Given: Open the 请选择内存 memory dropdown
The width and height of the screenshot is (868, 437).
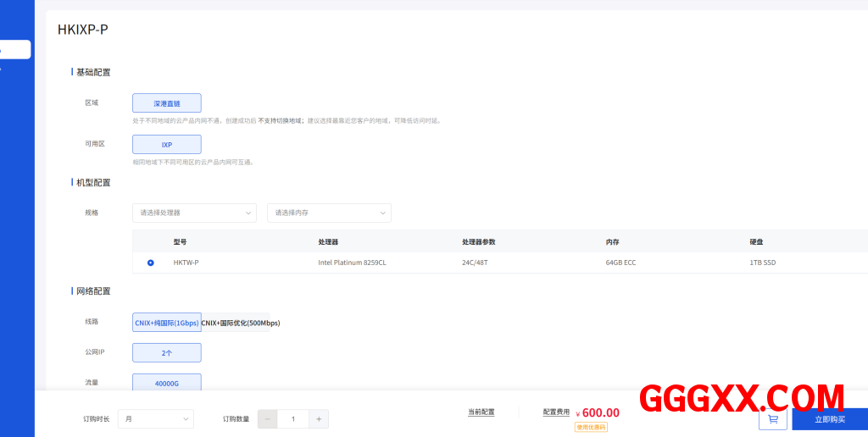Looking at the screenshot, I should click(329, 213).
